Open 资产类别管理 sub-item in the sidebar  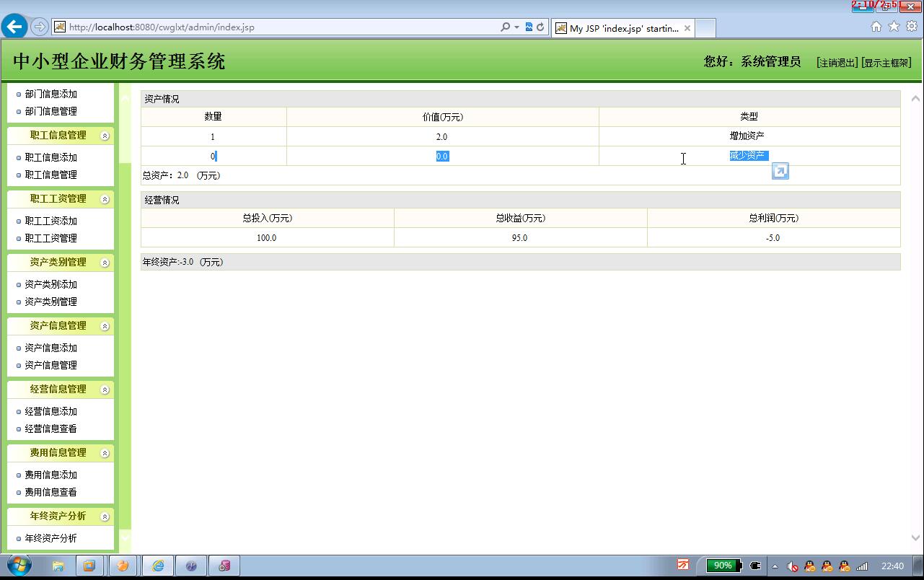tap(50, 302)
